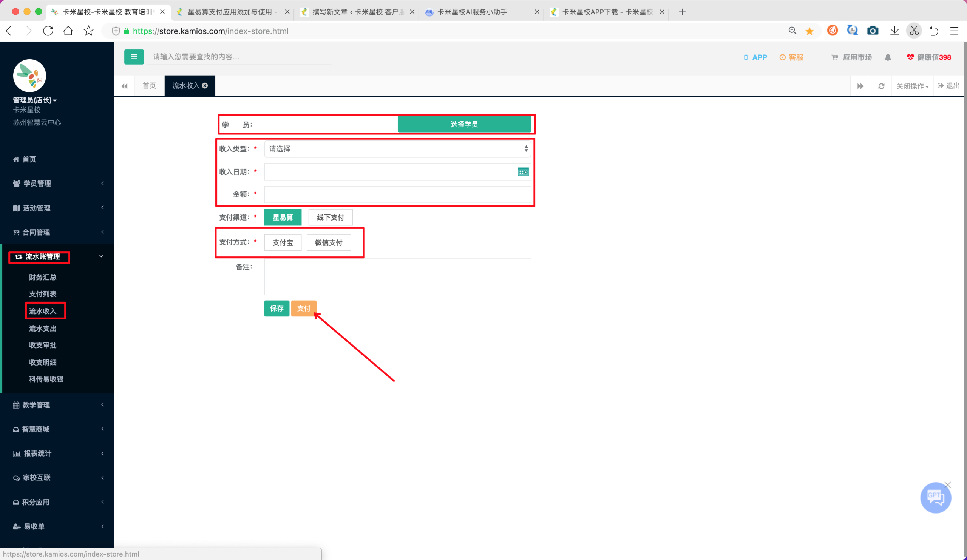Open the browser hamburger menu

[954, 31]
